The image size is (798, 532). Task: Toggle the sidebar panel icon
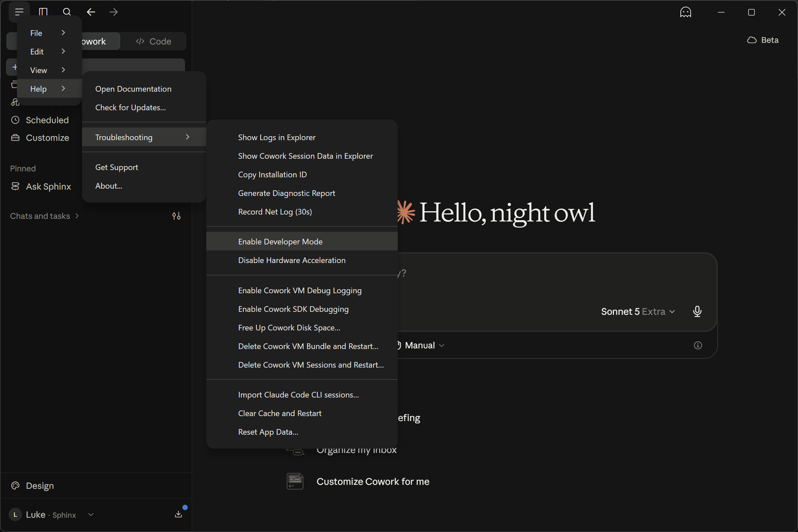43,12
